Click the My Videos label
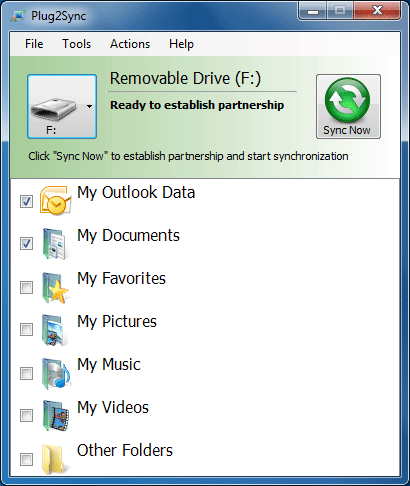The image size is (410, 486). point(113,408)
